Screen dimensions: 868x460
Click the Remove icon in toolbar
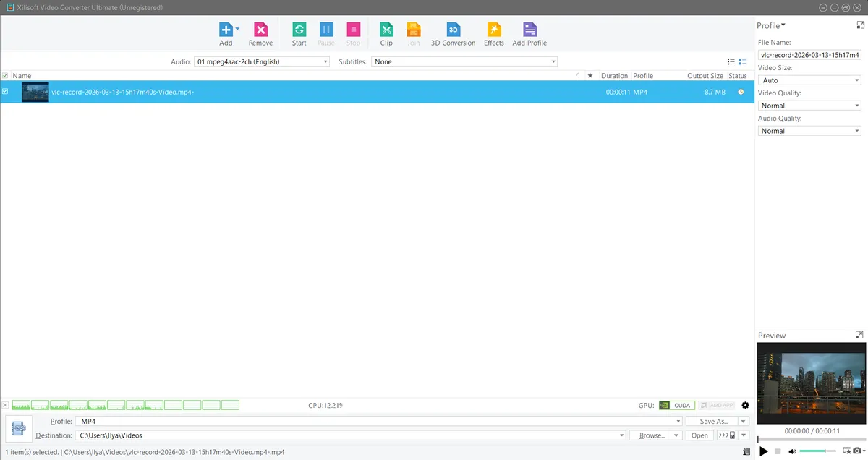tap(260, 30)
